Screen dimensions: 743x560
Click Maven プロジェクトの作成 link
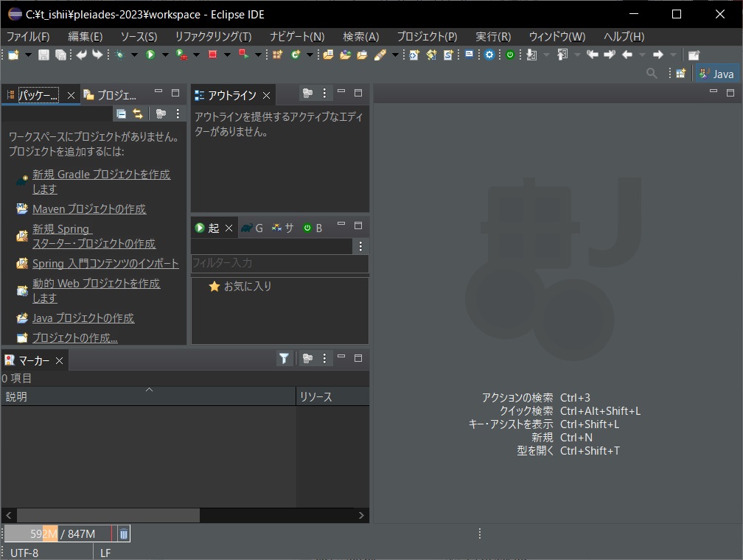(x=89, y=209)
